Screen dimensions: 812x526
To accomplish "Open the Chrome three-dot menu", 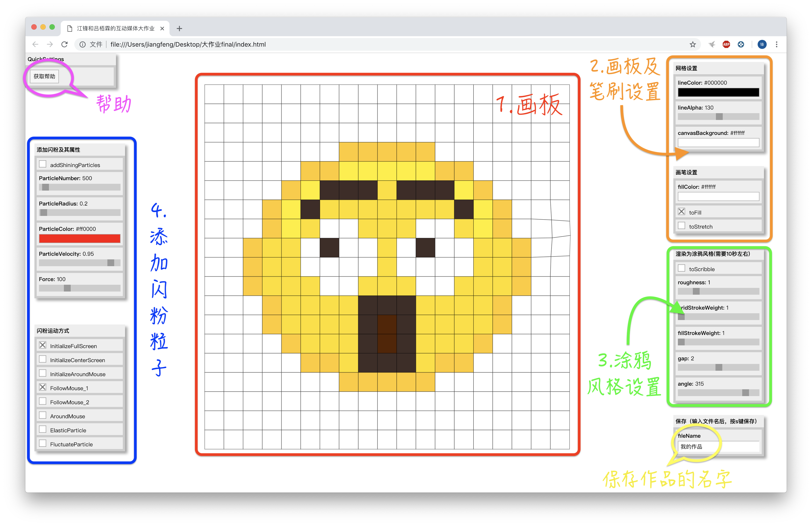I will (x=776, y=44).
